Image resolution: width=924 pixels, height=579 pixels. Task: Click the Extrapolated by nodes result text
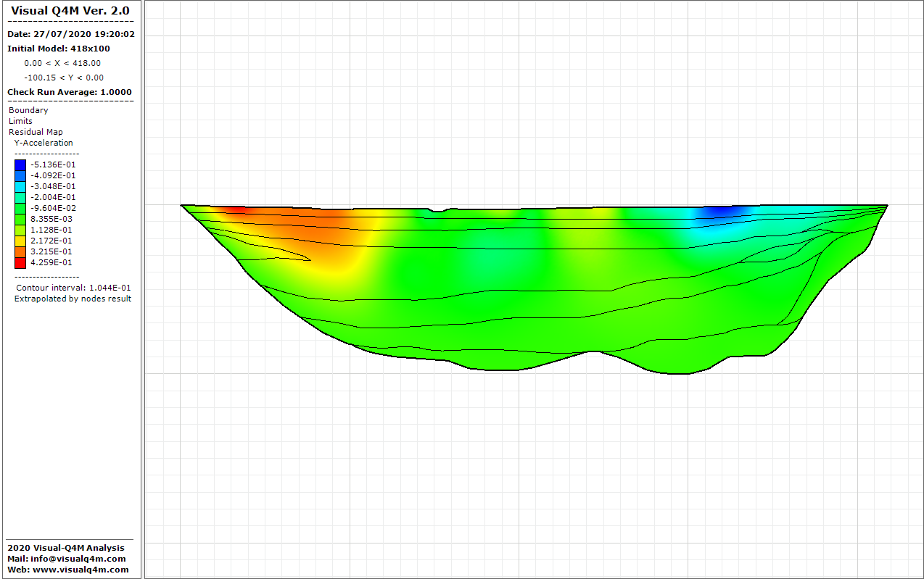73,299
